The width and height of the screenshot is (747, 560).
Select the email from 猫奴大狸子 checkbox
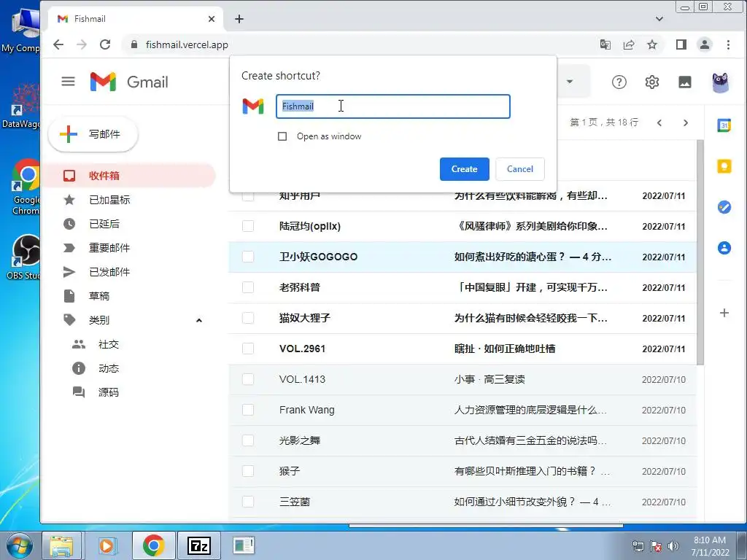[248, 318]
